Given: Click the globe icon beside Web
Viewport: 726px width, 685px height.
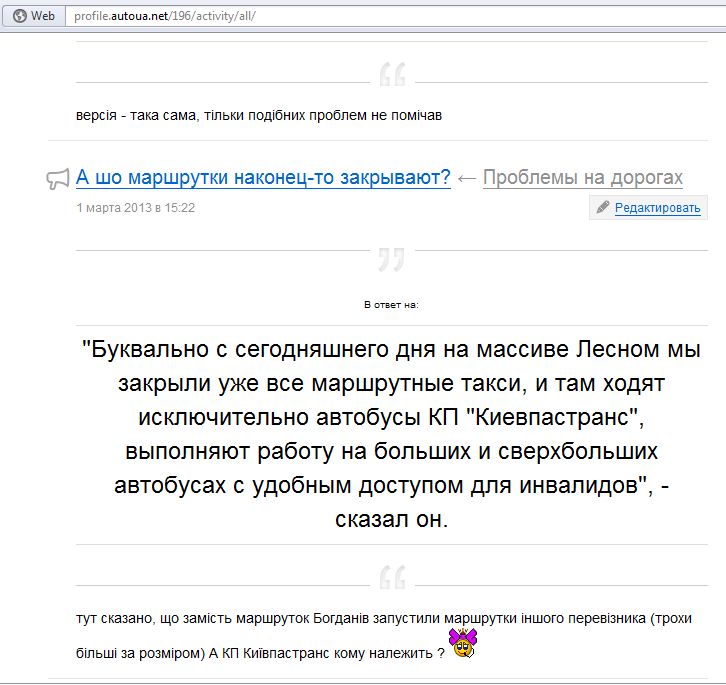Looking at the screenshot, I should 19,17.
